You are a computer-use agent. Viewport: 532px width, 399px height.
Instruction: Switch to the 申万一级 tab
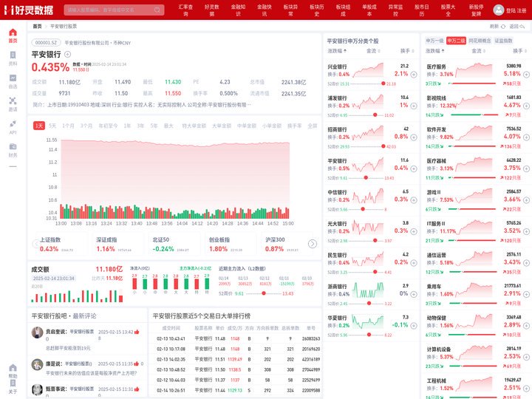pos(434,41)
